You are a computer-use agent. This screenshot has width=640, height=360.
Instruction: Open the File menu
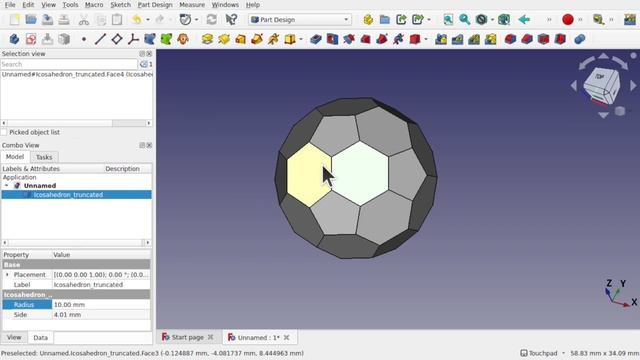tap(10, 5)
